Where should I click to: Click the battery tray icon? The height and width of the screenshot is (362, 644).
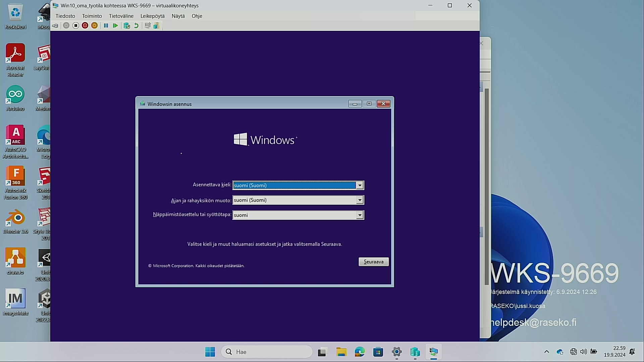[x=594, y=352]
